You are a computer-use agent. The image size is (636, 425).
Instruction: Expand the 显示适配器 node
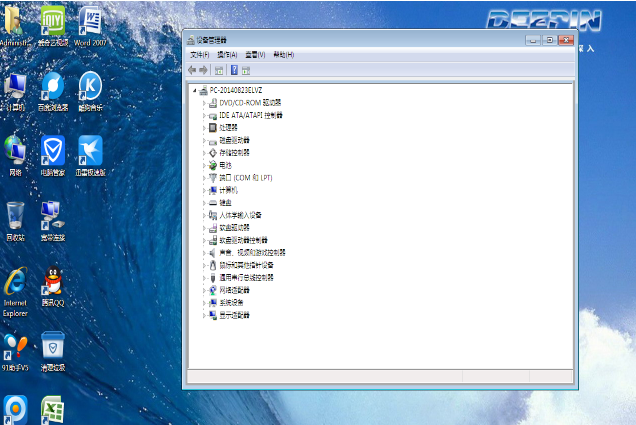pos(204,316)
